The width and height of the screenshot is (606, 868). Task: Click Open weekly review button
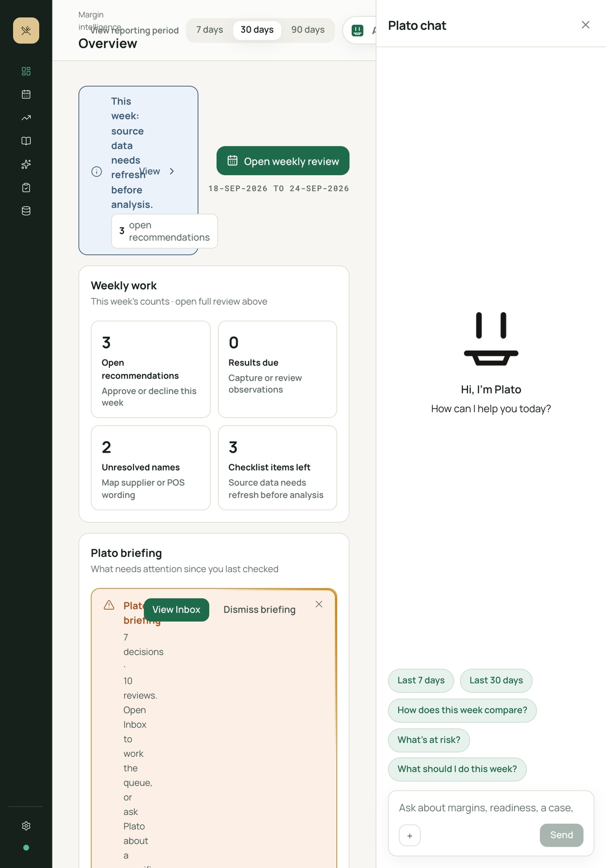[x=283, y=161]
